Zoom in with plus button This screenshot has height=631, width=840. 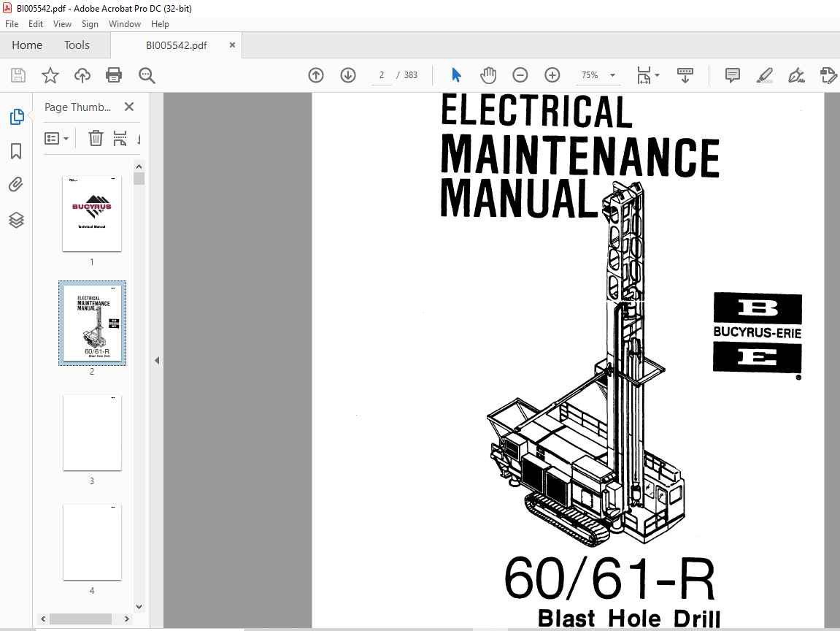[x=552, y=75]
